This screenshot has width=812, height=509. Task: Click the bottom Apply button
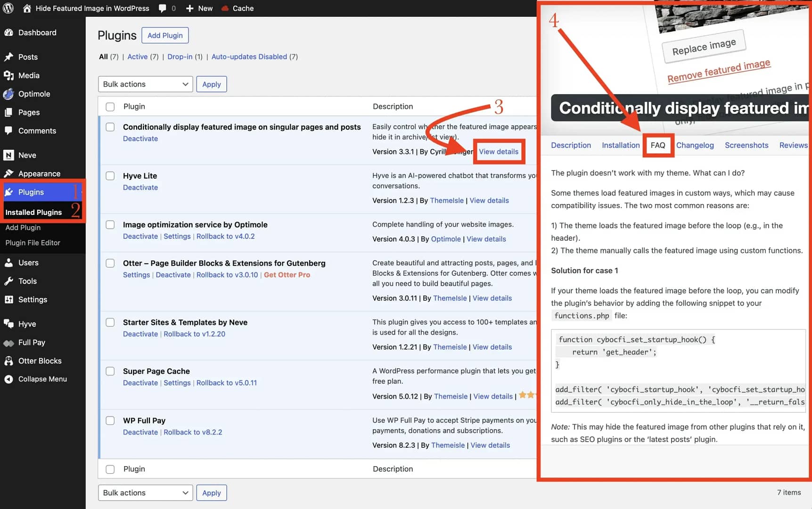(x=212, y=493)
